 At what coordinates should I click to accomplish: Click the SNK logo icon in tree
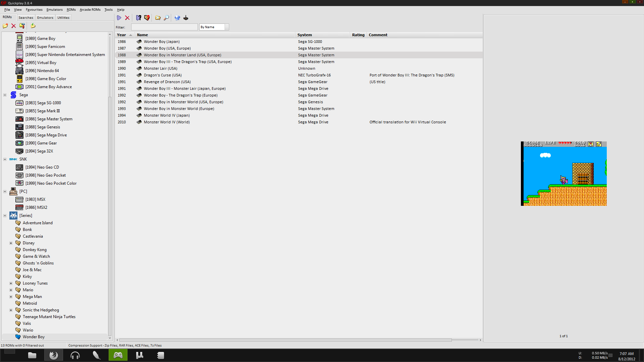point(13,159)
